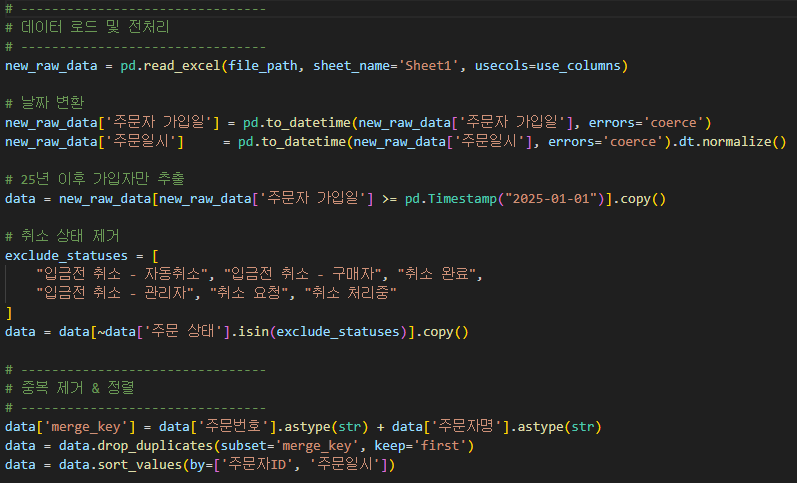Screen dimensions: 797x483
Task: Click normalize() at end of 주문일시 line
Action: (x=744, y=142)
